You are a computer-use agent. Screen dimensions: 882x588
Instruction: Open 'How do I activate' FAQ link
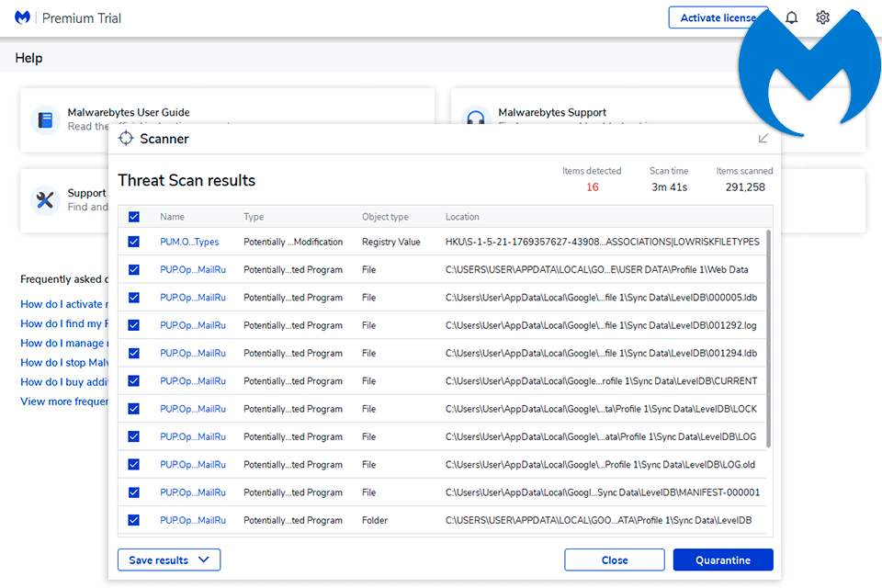click(64, 304)
